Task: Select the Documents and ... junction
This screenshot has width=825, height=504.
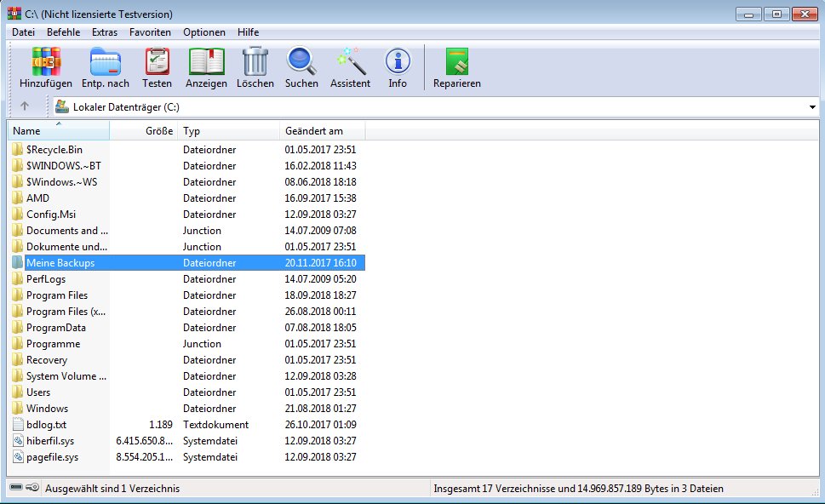Action: point(66,231)
